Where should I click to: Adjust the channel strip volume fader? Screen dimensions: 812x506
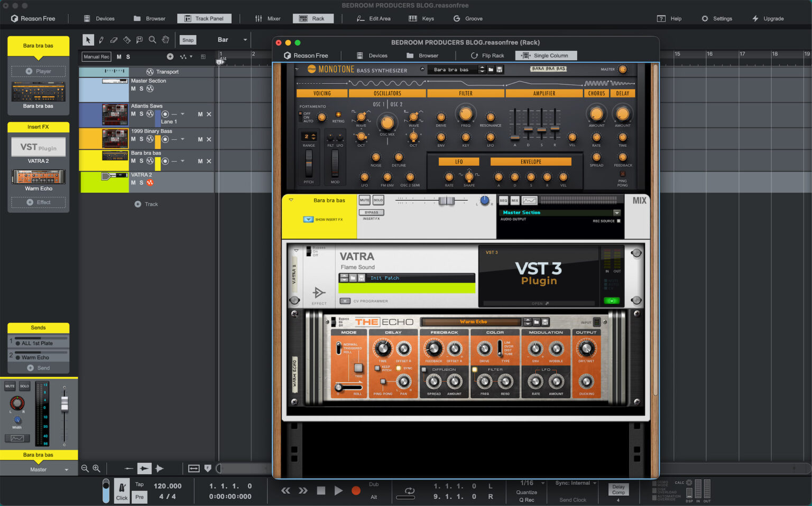point(64,404)
